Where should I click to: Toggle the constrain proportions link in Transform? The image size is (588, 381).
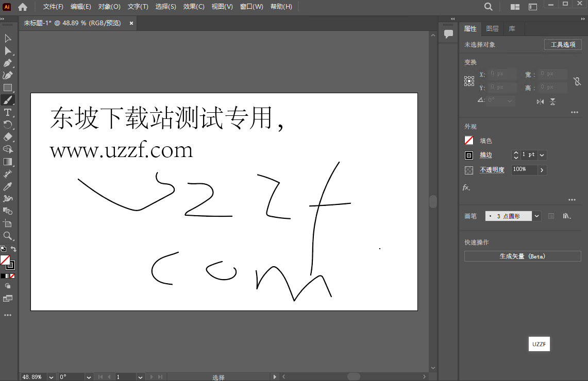click(x=577, y=81)
